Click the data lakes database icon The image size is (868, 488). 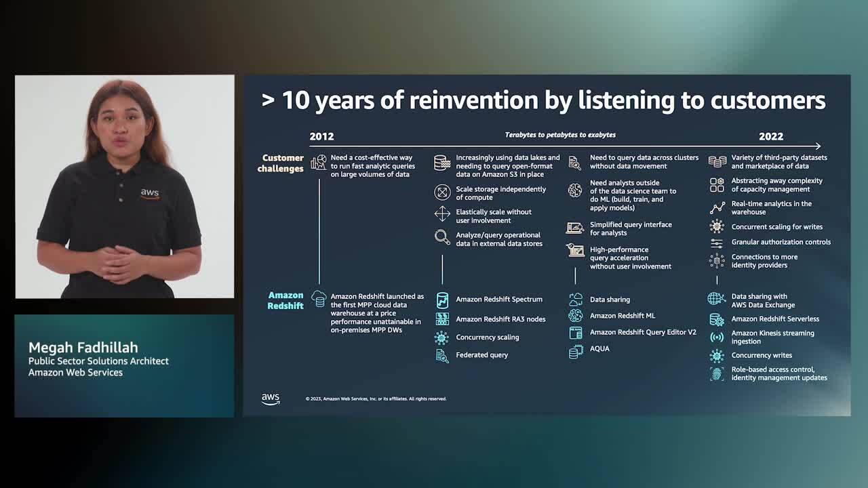point(442,163)
